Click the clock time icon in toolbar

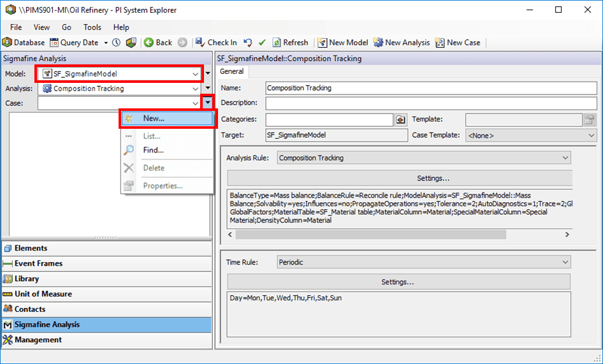(x=117, y=42)
